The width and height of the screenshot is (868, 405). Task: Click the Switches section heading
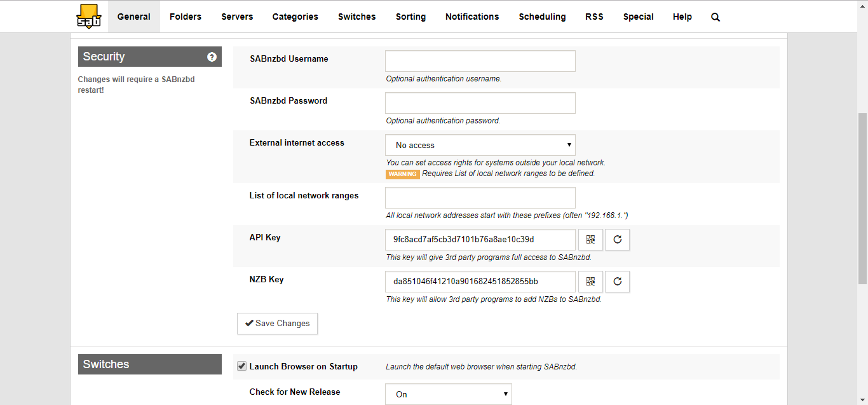tap(150, 364)
